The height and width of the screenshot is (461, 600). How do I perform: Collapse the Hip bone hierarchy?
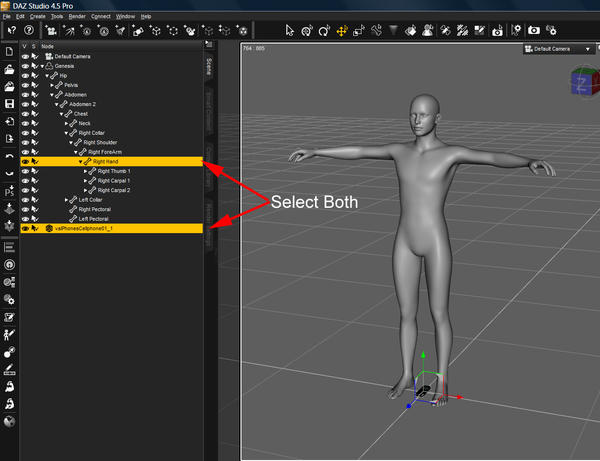[x=47, y=76]
